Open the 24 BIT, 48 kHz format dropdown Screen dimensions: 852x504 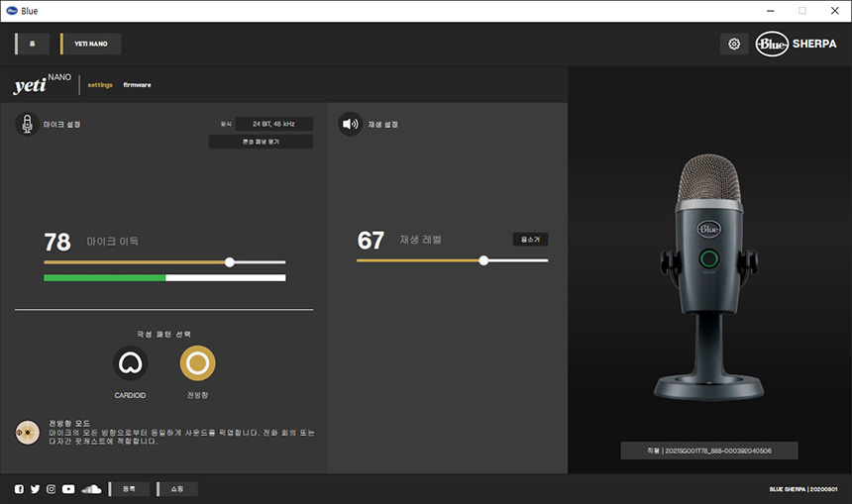[x=273, y=124]
